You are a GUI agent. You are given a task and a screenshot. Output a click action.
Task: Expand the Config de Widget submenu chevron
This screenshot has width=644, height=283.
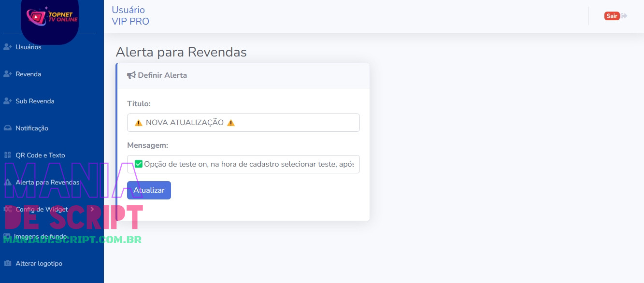pos(92,209)
